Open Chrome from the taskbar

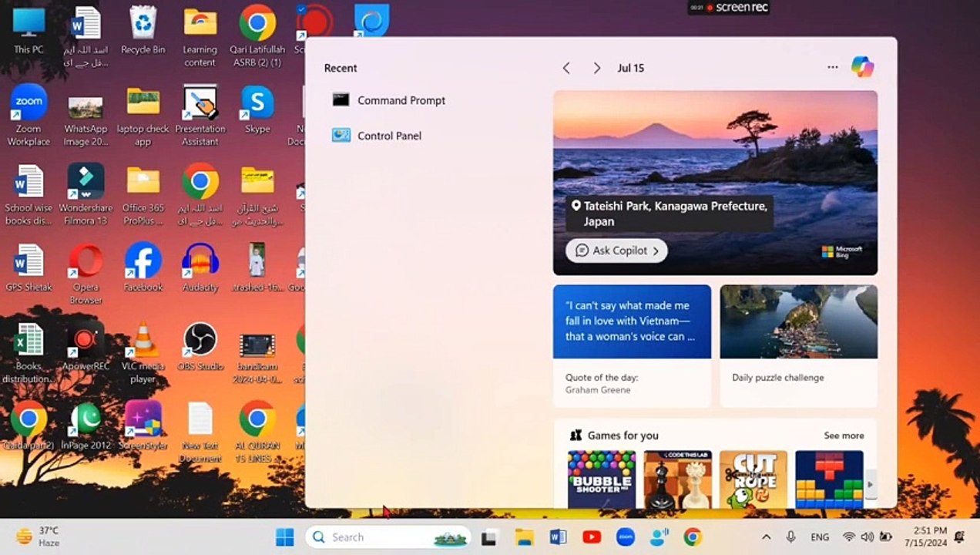tap(693, 537)
